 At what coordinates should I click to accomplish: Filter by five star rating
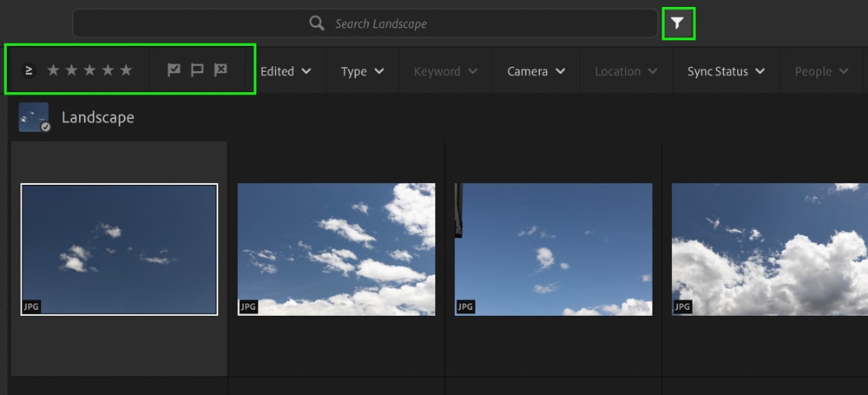[126, 70]
